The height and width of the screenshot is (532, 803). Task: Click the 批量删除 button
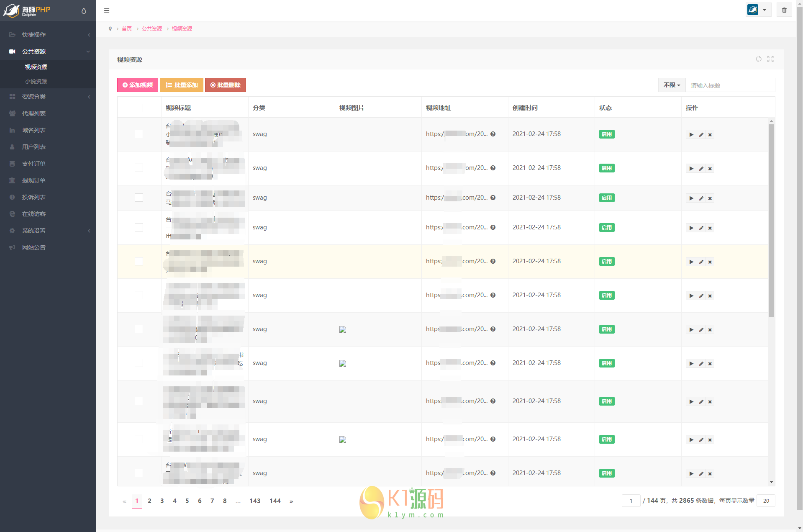225,85
